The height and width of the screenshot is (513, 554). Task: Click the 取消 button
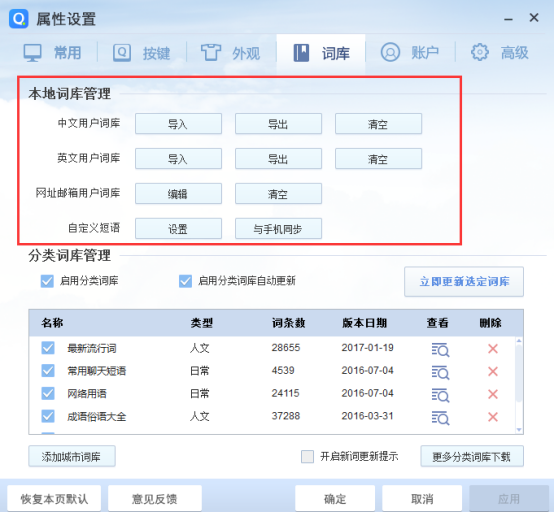pyautogui.click(x=422, y=499)
